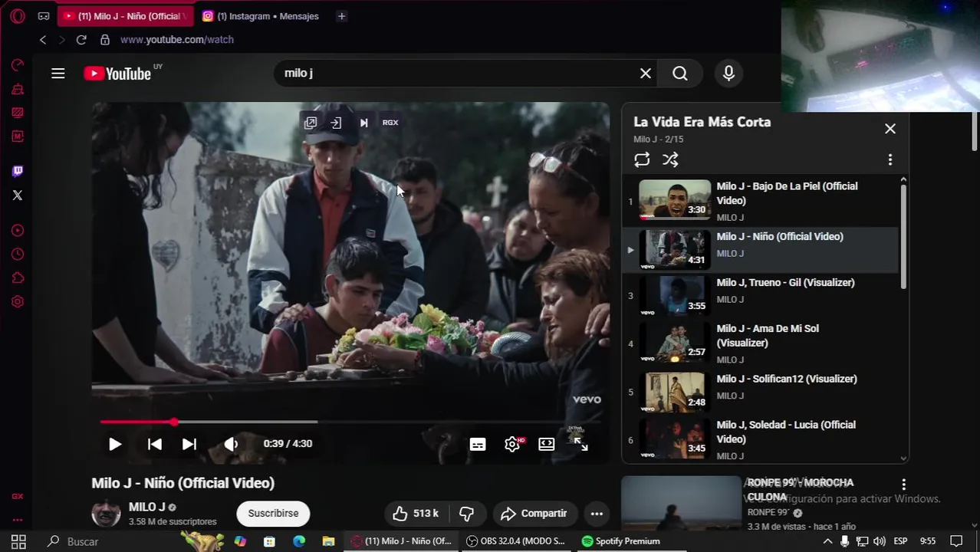Open the system volume tray icon
This screenshot has height=552, width=980.
880,541
